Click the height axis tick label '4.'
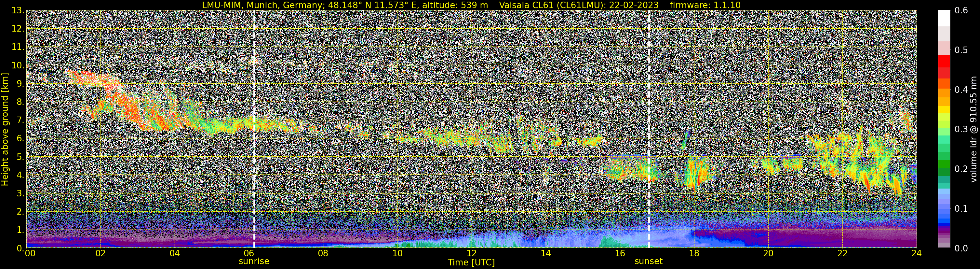 (20, 175)
